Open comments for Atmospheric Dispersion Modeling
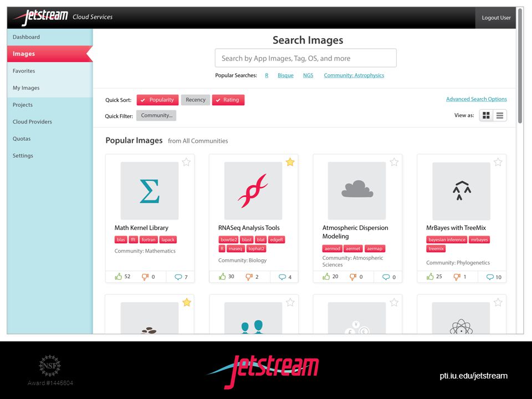Viewport: 532px width, 399px height. [386, 277]
